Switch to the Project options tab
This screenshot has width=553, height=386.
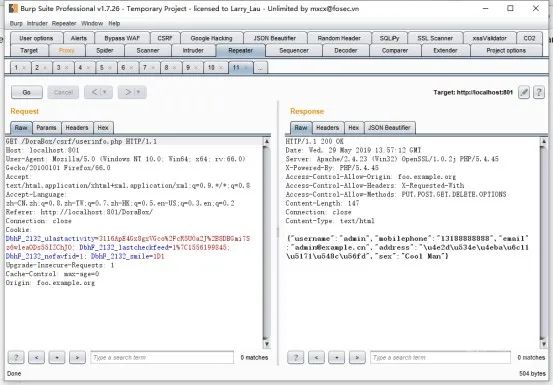coord(506,50)
